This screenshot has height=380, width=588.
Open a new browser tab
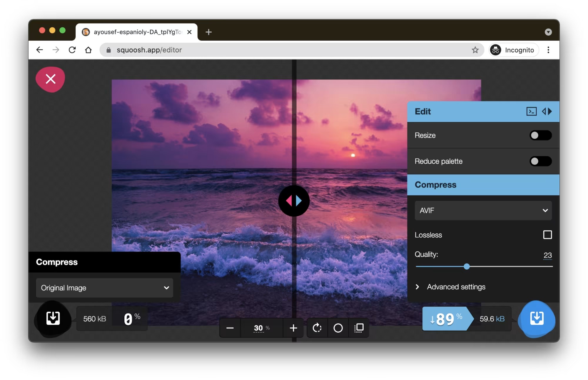(x=209, y=32)
